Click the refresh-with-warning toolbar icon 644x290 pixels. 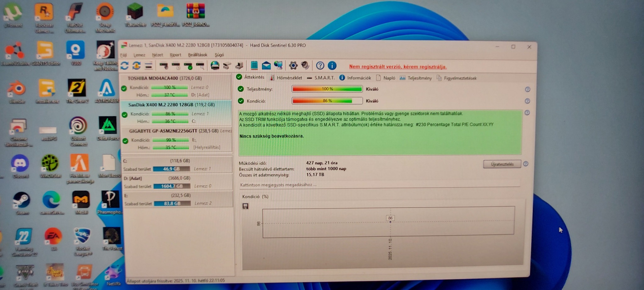pos(136,65)
